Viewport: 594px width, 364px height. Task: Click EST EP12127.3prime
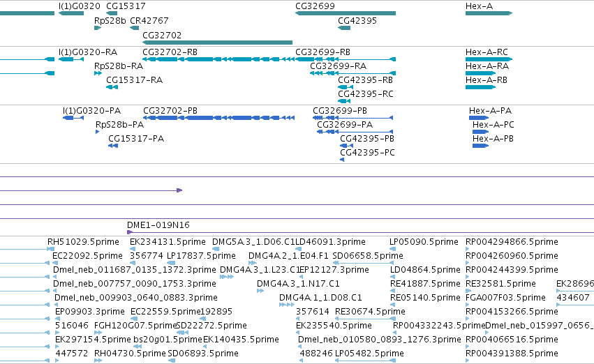[334, 270]
